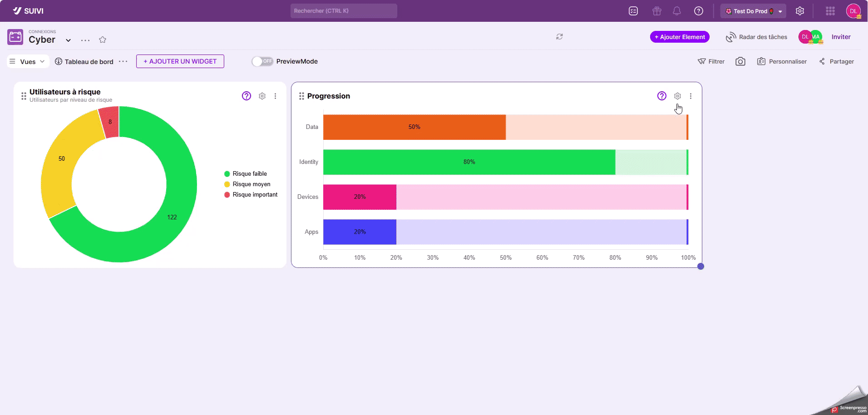Open the notifications bell
This screenshot has width=868, height=415.
pos(676,11)
